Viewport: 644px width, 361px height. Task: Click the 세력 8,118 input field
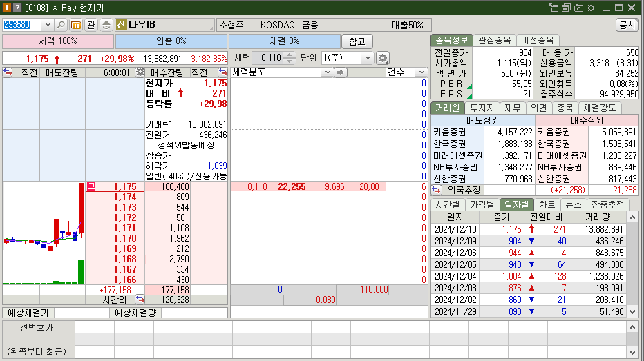coord(268,58)
